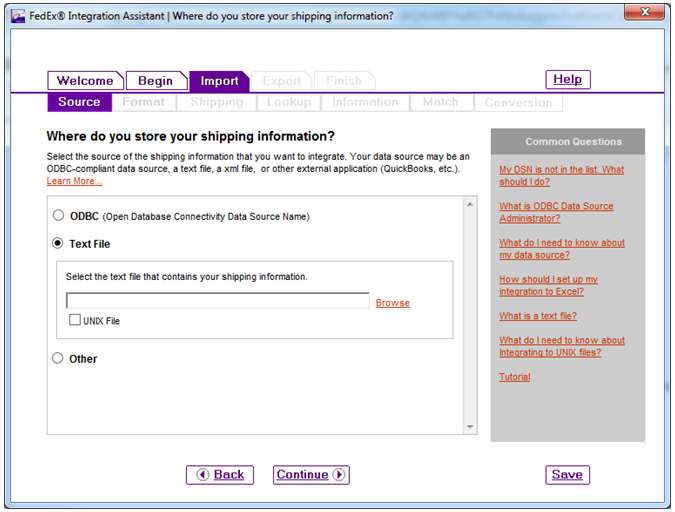Click the FedEx Integration Assistant title bar icon
The width and height of the screenshot is (675, 512).
point(18,16)
